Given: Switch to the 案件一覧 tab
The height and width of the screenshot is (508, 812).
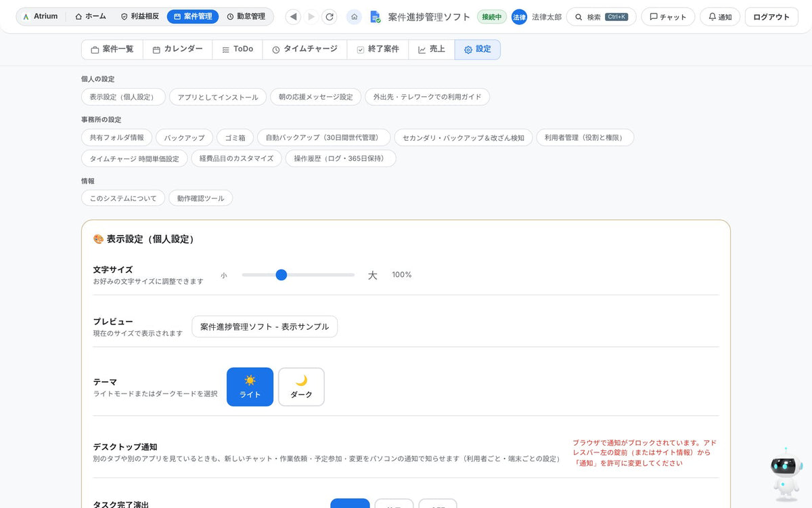Looking at the screenshot, I should click(112, 49).
